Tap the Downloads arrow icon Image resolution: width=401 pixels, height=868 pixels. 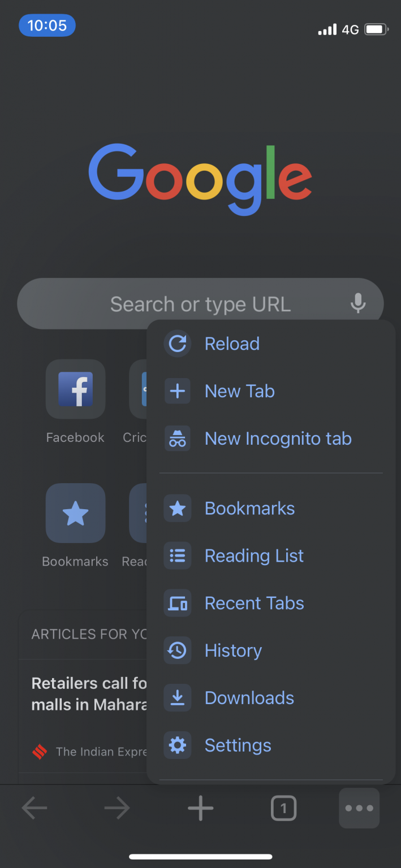[x=178, y=698]
